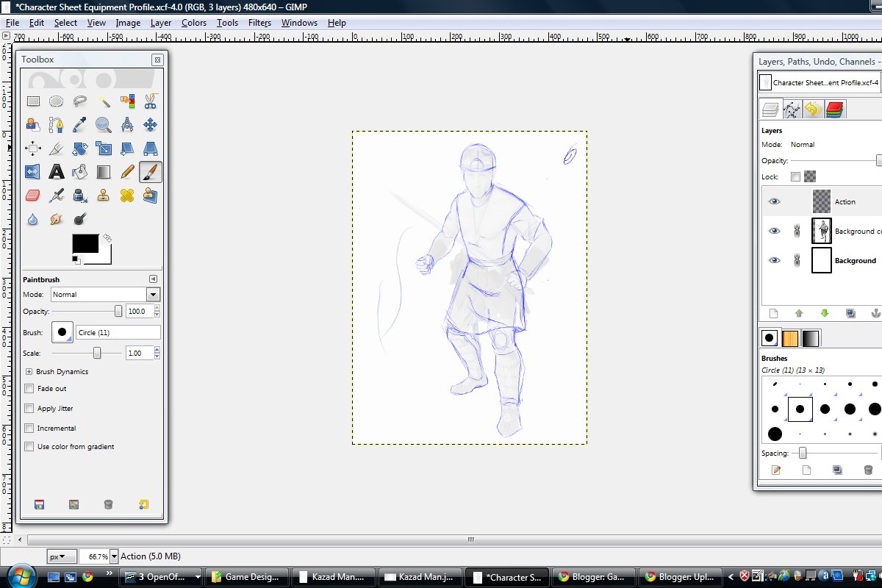Select the Eraser tool

click(x=33, y=196)
